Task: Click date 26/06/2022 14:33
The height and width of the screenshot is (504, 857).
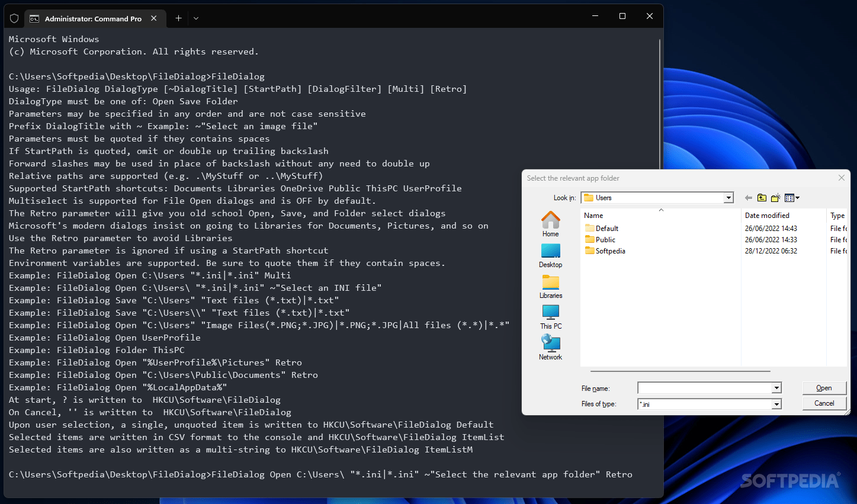Action: point(771,240)
